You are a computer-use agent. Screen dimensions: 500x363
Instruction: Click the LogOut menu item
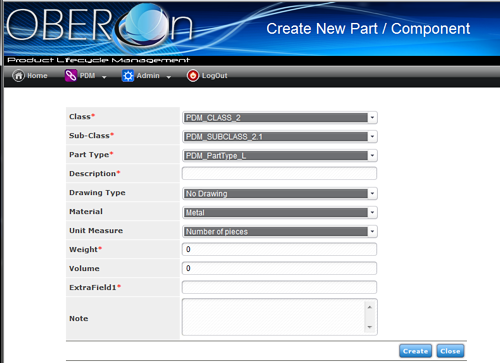pyautogui.click(x=207, y=76)
